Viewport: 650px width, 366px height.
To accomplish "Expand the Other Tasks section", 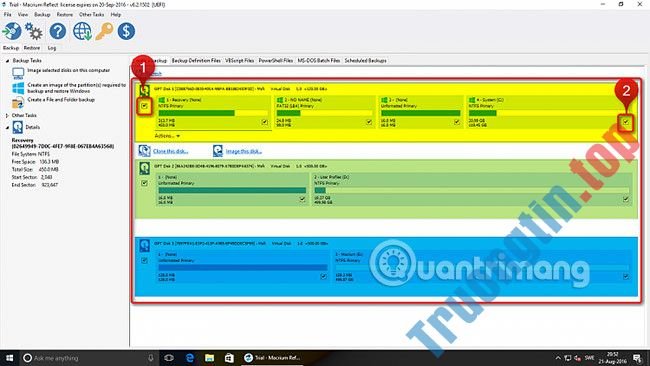I will point(7,115).
